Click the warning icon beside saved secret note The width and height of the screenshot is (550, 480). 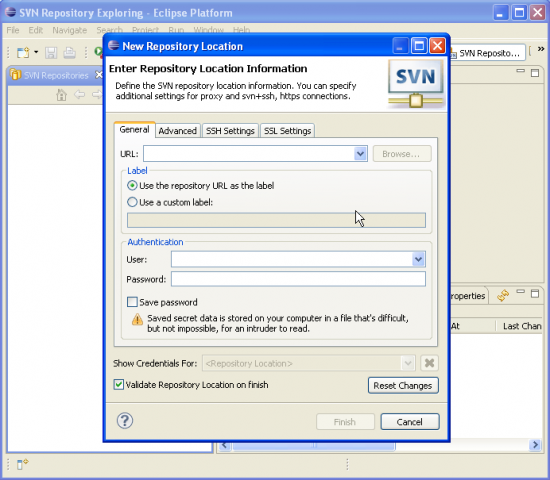pyautogui.click(x=137, y=319)
